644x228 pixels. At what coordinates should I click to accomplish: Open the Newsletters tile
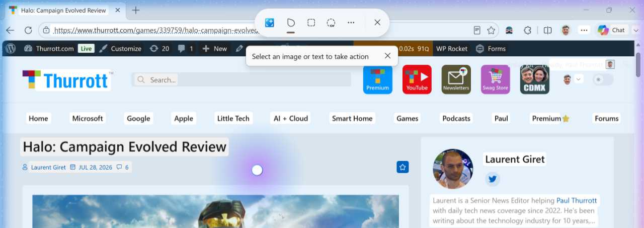[456, 79]
